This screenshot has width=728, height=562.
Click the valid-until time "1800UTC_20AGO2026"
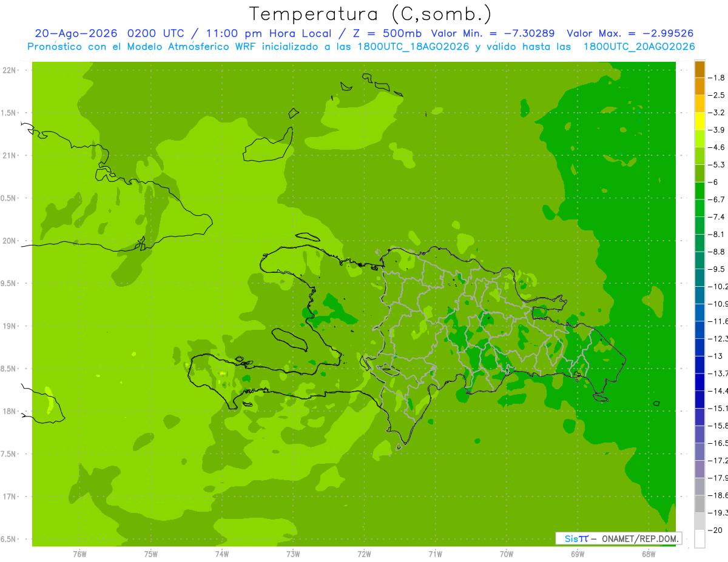pos(639,47)
